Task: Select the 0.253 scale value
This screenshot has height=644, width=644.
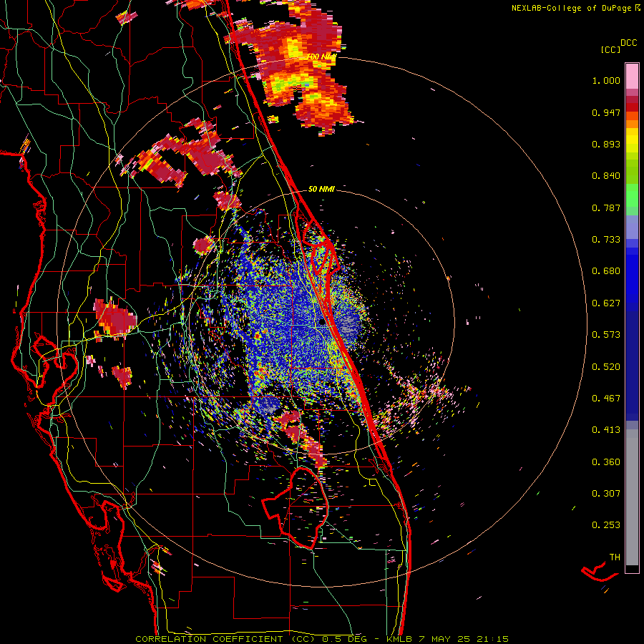Action: coord(606,525)
